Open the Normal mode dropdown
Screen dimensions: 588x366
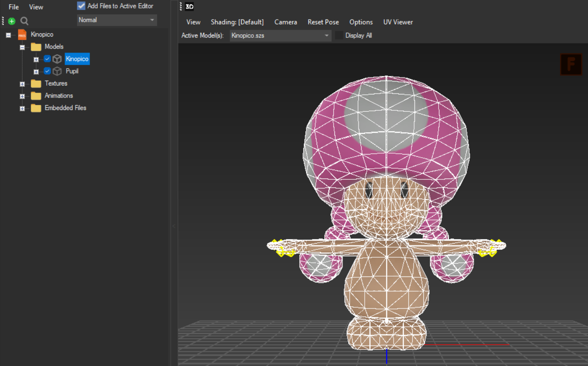[117, 20]
